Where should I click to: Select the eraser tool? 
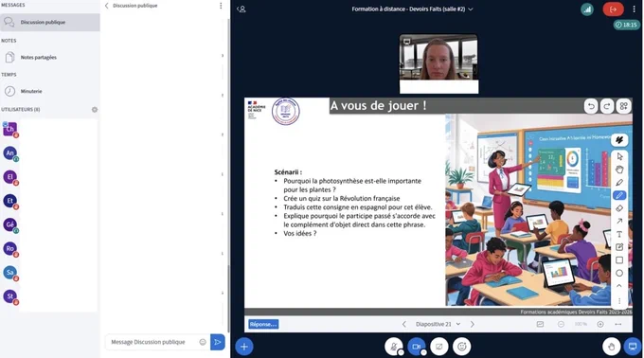click(x=619, y=208)
